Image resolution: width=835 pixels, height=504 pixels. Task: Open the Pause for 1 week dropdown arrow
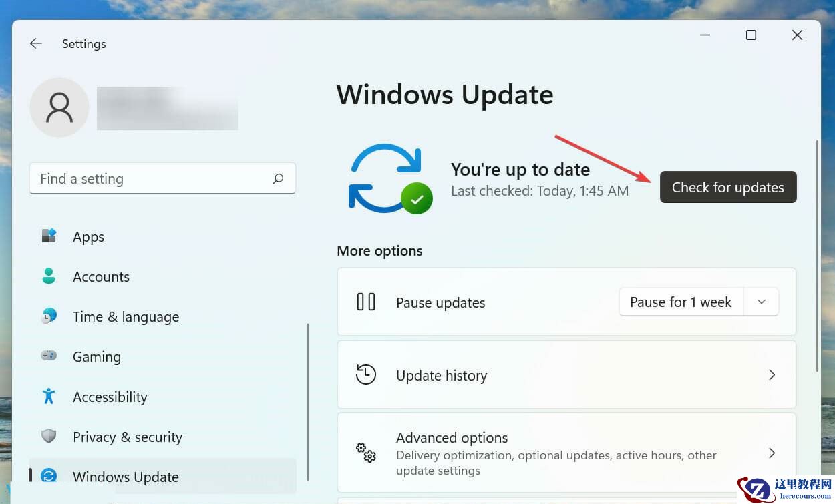click(761, 302)
